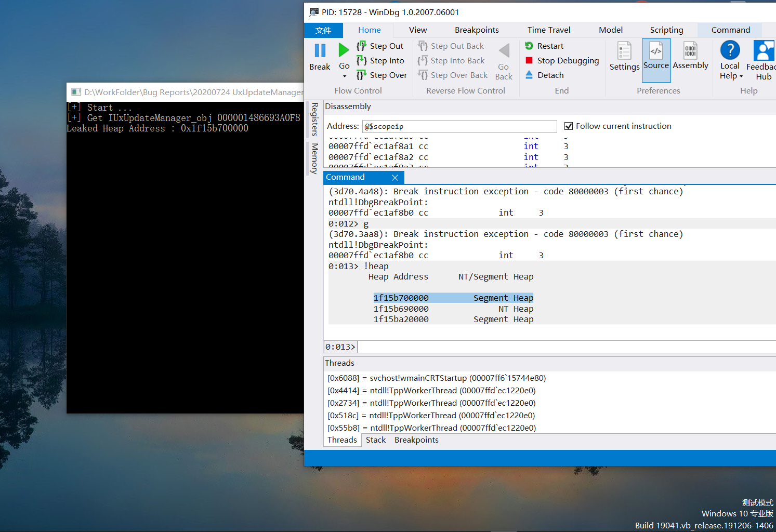Switch to the Threads bottom tab
Screen dimensions: 776x532
point(342,440)
